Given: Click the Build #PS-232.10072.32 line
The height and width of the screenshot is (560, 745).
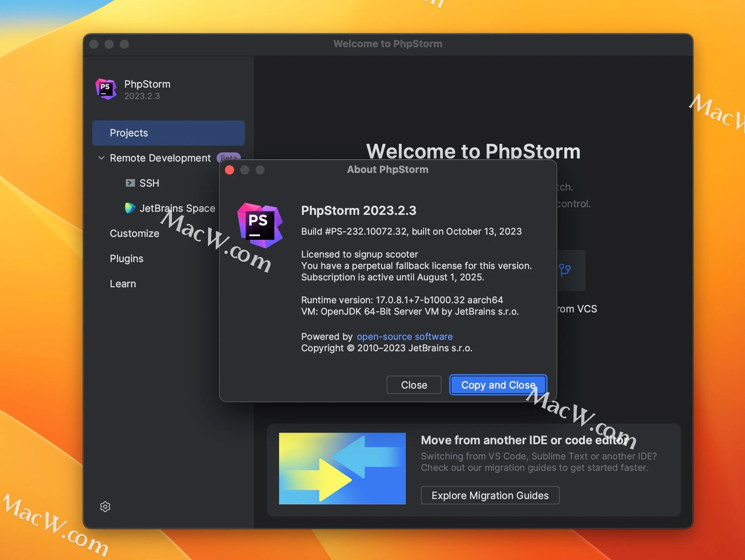Looking at the screenshot, I should (411, 232).
